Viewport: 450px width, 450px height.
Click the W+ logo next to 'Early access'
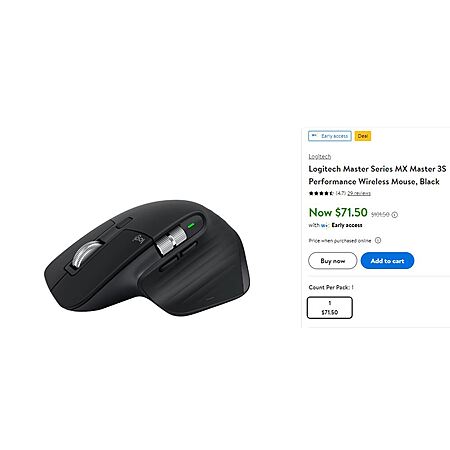(x=324, y=225)
